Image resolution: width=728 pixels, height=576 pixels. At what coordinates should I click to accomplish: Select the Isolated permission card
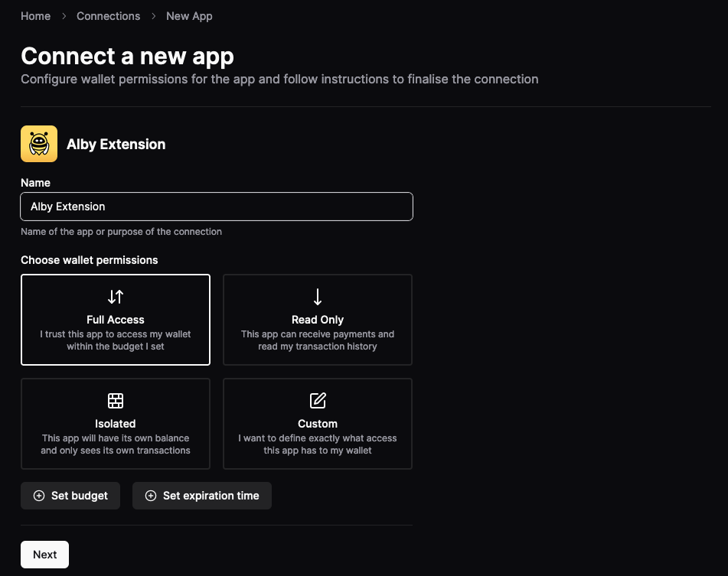pos(115,424)
